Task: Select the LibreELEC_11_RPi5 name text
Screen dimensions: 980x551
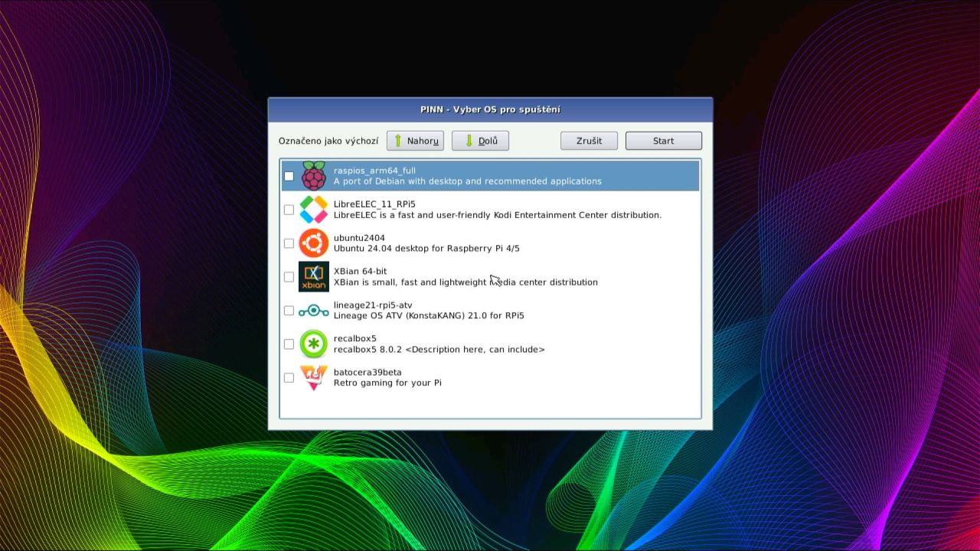Action: [x=374, y=204]
